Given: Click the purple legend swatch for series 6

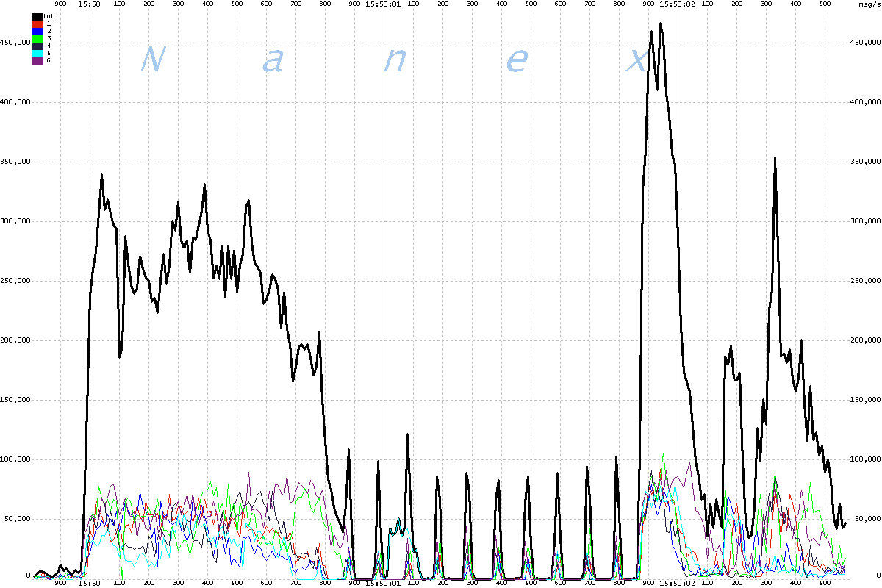Looking at the screenshot, I should (37, 60).
